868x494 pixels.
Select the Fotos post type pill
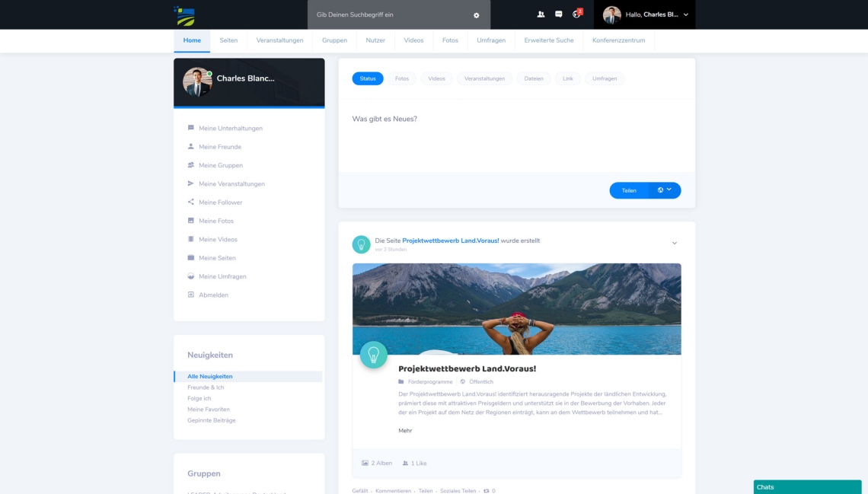402,78
